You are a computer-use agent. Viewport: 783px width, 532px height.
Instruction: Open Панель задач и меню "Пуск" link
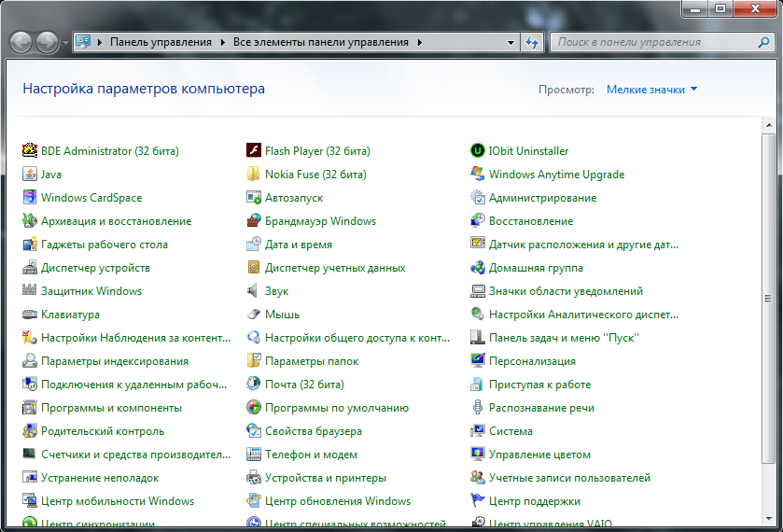click(564, 338)
